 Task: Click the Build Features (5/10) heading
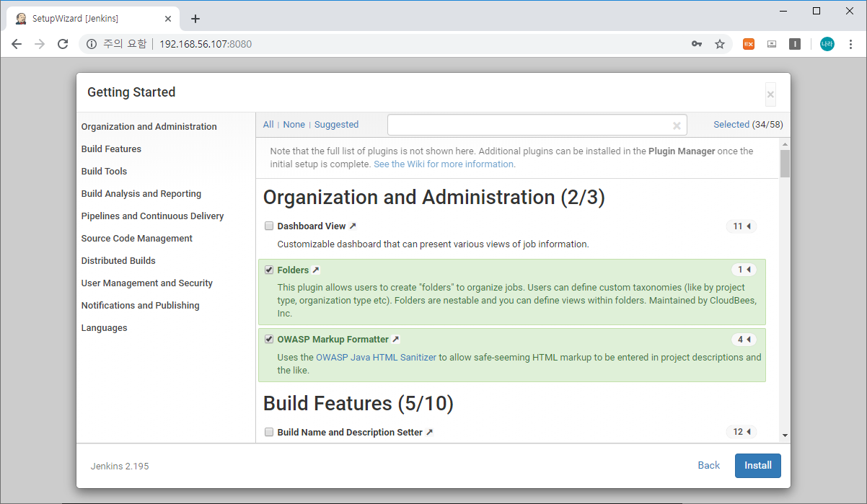pos(358,404)
